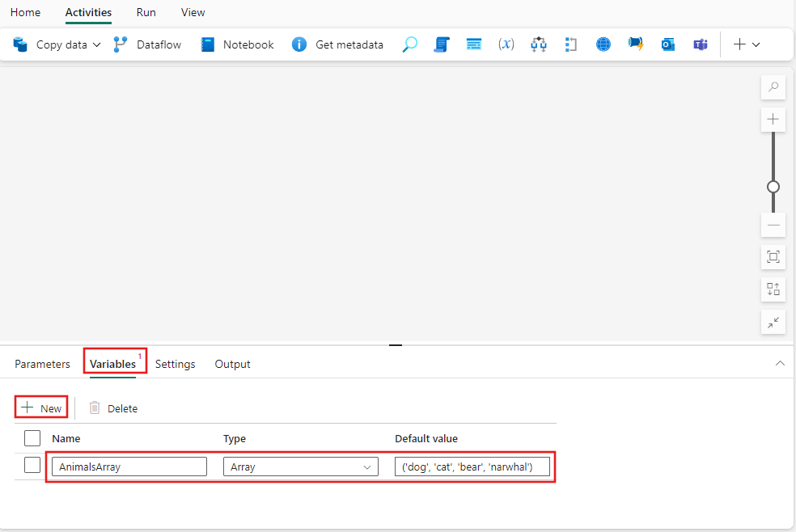Screen dimensions: 796x532
Task: Select the AnimalsArray row checkbox
Action: pos(32,464)
